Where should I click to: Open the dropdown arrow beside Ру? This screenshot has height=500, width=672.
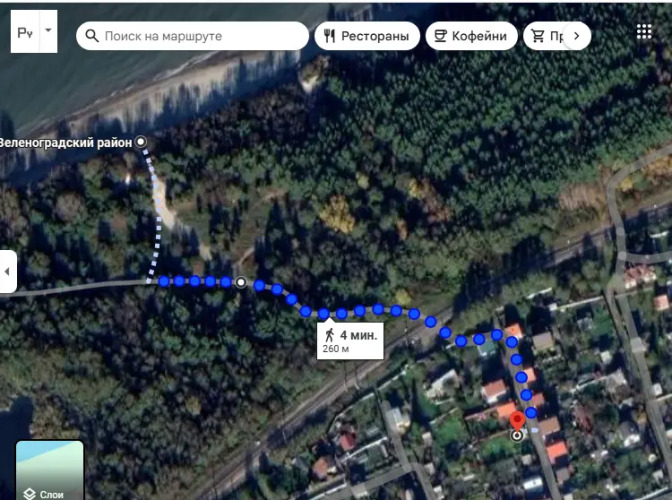(x=48, y=31)
